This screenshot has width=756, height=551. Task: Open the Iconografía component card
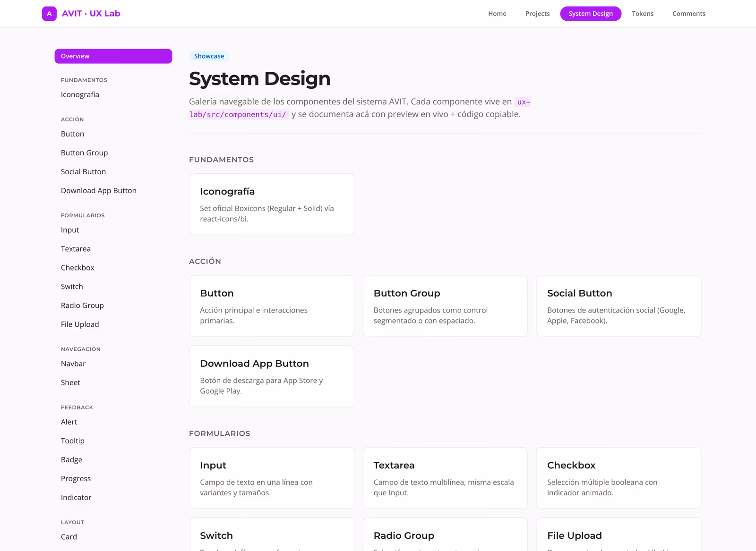tap(272, 204)
